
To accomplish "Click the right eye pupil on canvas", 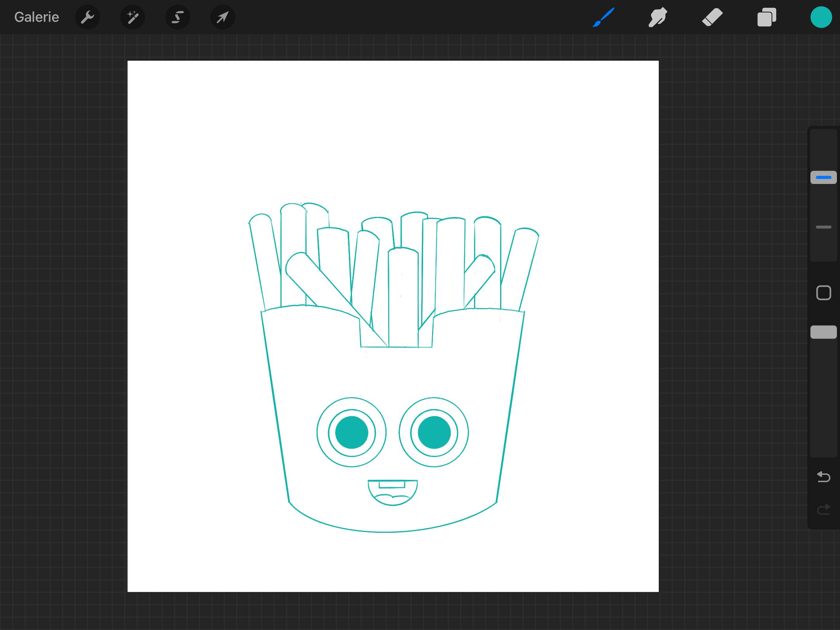I will 434,432.
